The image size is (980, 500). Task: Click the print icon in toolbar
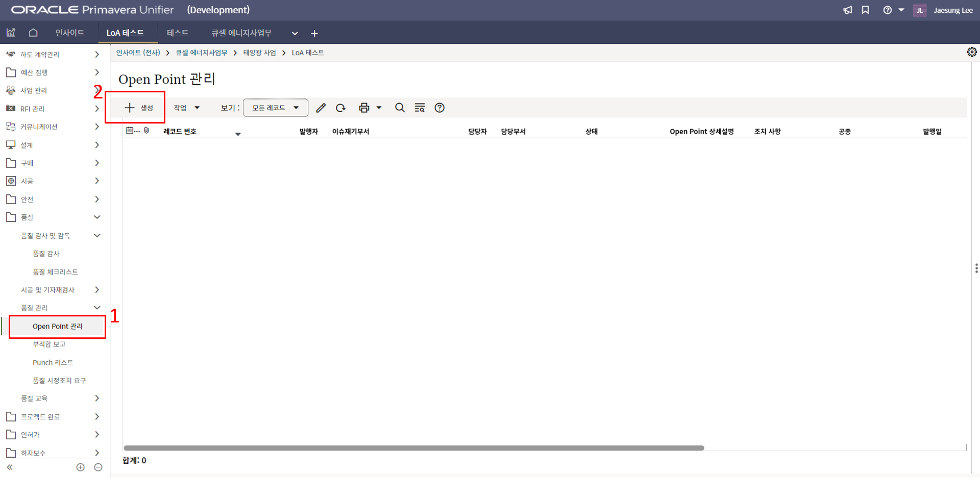pyautogui.click(x=364, y=108)
